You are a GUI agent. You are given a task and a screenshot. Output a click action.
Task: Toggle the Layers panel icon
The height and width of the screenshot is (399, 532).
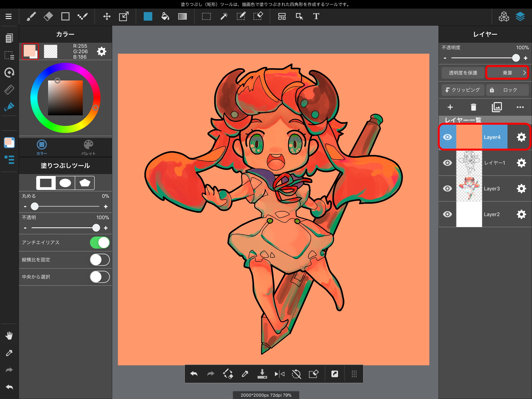520,16
